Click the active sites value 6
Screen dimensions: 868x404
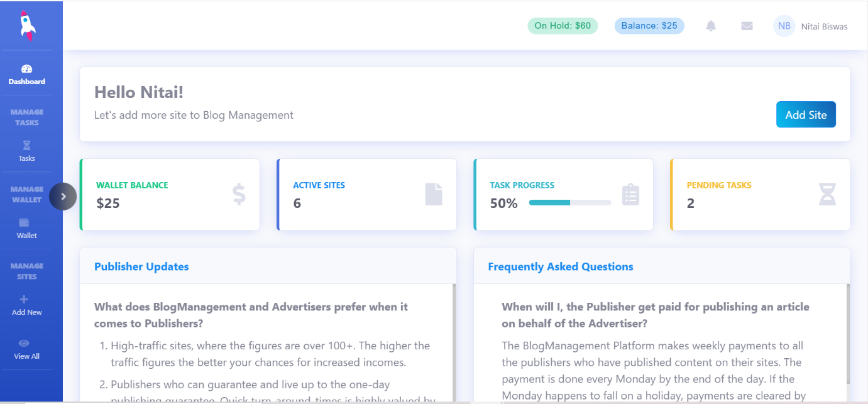tap(297, 203)
